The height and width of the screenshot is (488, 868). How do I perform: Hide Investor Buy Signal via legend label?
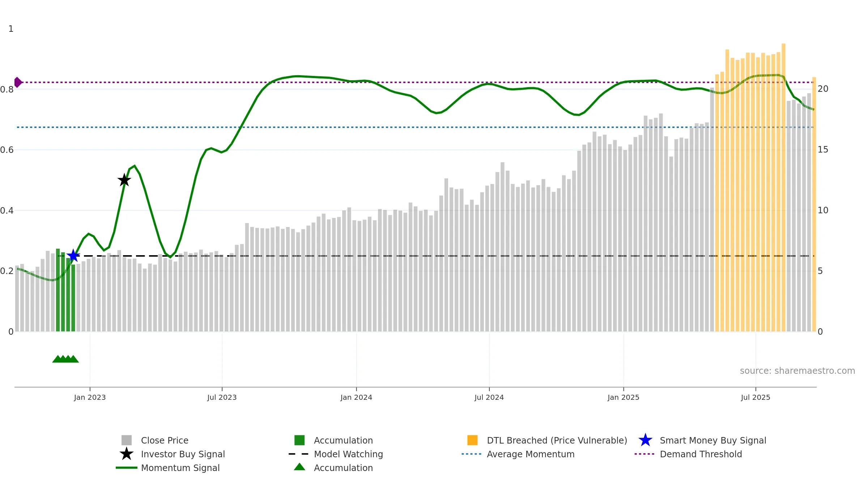tap(183, 454)
